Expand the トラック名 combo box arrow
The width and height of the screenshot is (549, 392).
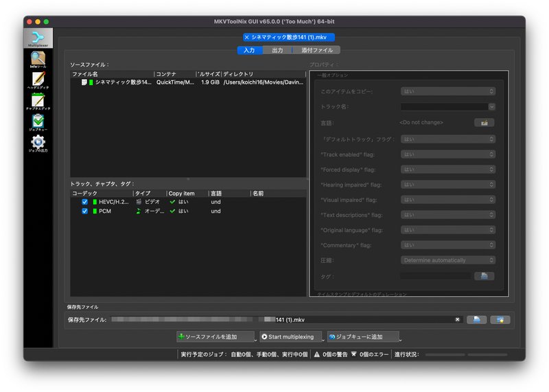point(491,107)
